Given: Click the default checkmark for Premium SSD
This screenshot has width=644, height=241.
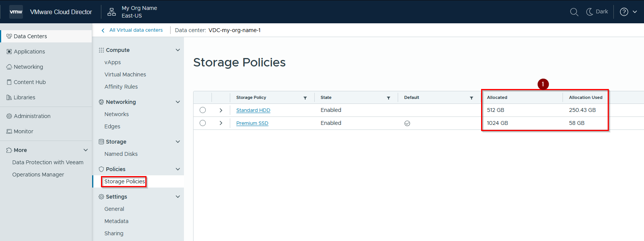Looking at the screenshot, I should point(407,123).
